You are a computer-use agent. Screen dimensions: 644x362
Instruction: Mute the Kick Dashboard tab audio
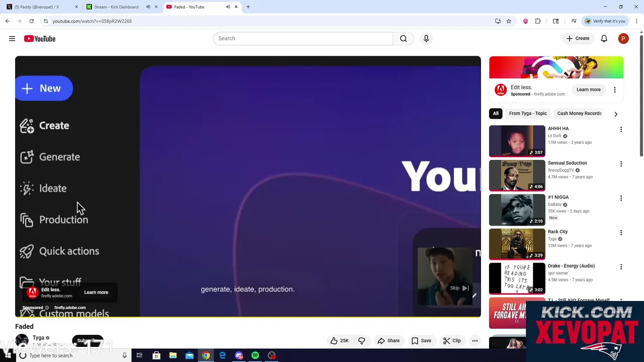click(x=148, y=7)
